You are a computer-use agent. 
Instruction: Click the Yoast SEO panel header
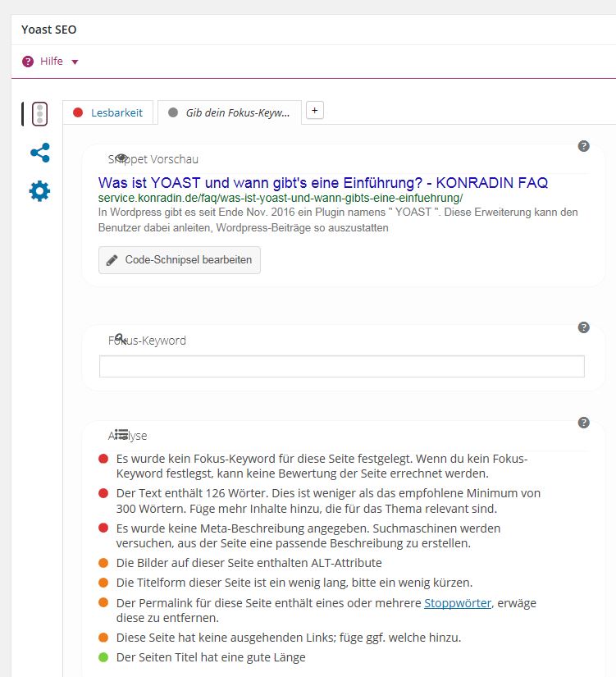pyautogui.click(x=49, y=30)
